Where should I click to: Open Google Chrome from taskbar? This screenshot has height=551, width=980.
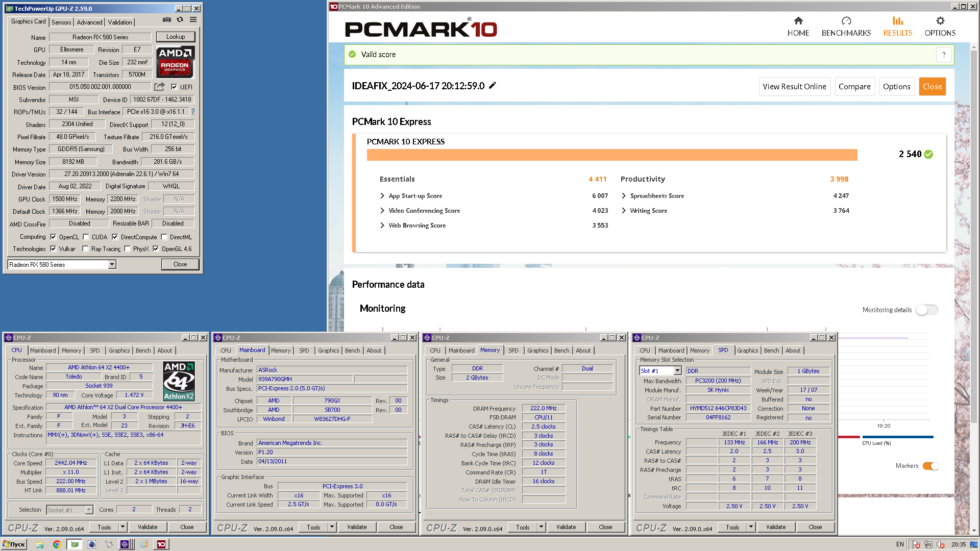pyautogui.click(x=57, y=544)
